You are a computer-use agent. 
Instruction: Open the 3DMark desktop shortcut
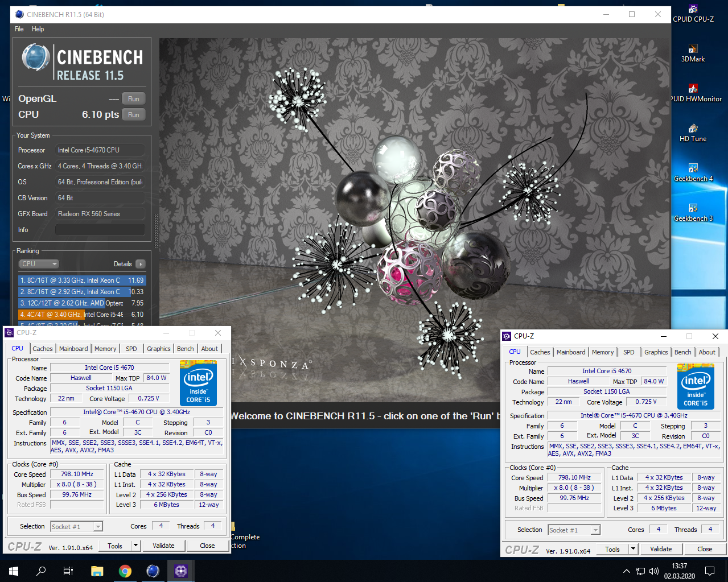pyautogui.click(x=693, y=53)
